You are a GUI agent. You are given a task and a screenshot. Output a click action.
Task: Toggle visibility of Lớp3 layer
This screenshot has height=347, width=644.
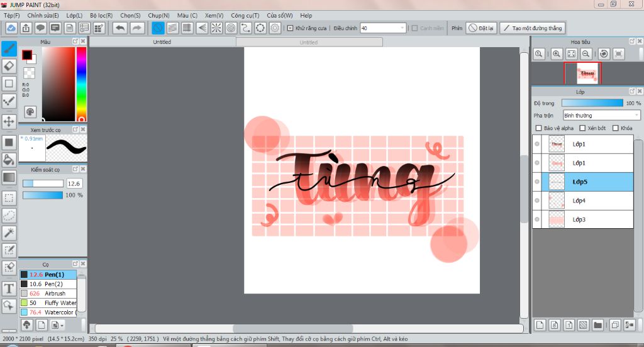click(537, 219)
